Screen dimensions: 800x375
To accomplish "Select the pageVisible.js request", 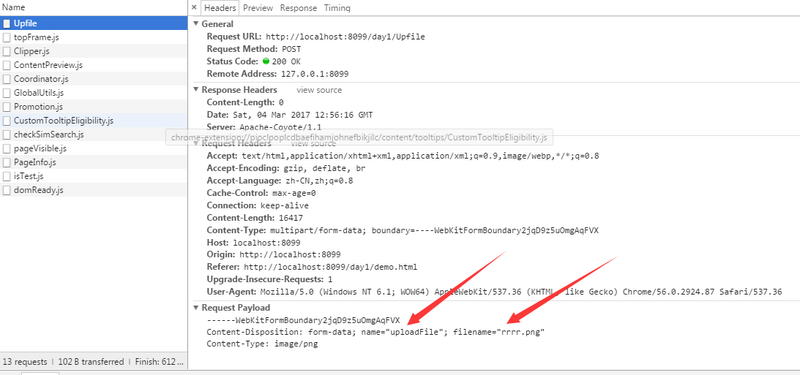I will click(x=93, y=148).
